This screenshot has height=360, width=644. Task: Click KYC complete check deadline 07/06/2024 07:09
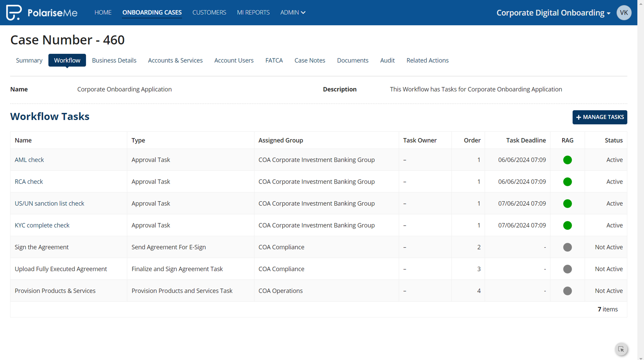click(x=522, y=225)
